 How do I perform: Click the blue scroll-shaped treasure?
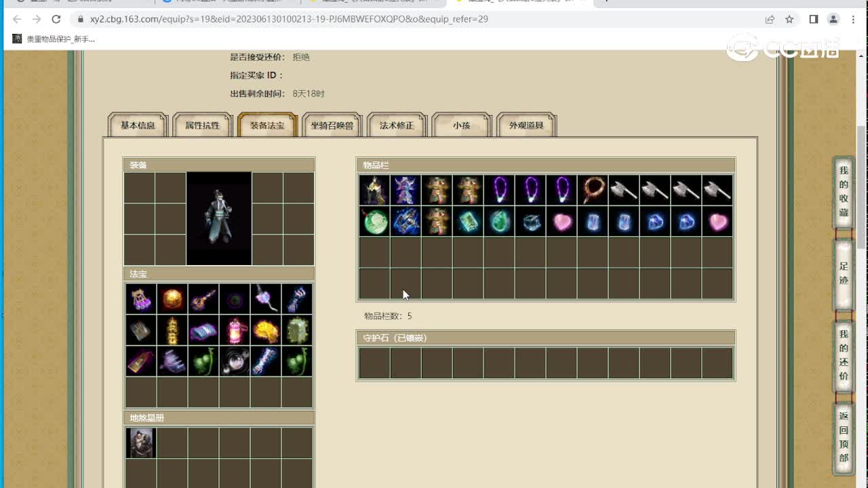(x=203, y=330)
